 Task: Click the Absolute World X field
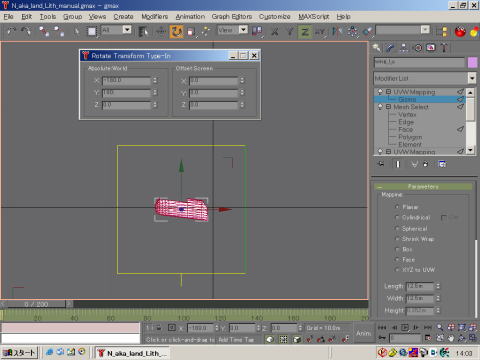pos(126,80)
